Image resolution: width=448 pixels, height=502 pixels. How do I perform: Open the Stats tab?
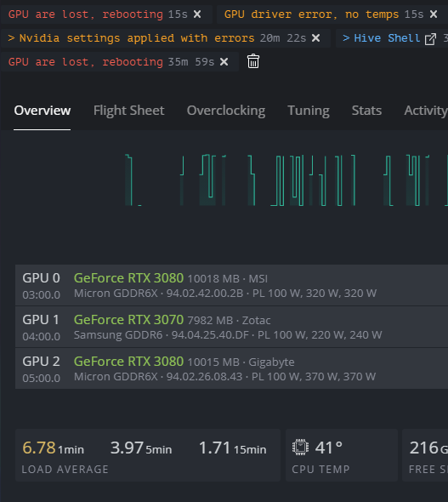pyautogui.click(x=366, y=111)
